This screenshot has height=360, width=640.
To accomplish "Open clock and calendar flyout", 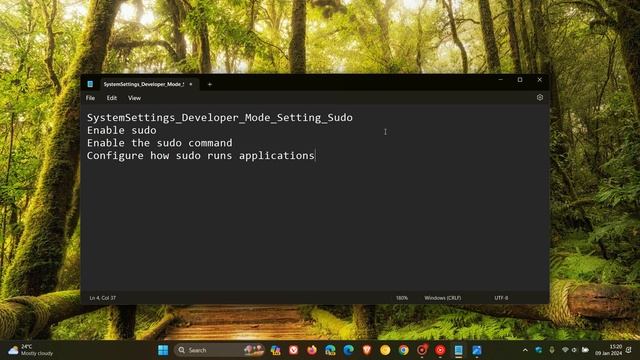I will point(609,350).
